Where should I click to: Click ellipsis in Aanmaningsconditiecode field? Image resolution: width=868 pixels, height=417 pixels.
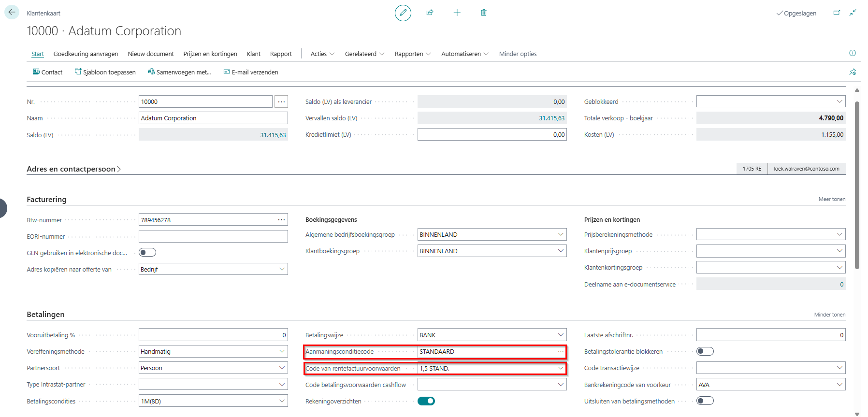click(x=561, y=351)
